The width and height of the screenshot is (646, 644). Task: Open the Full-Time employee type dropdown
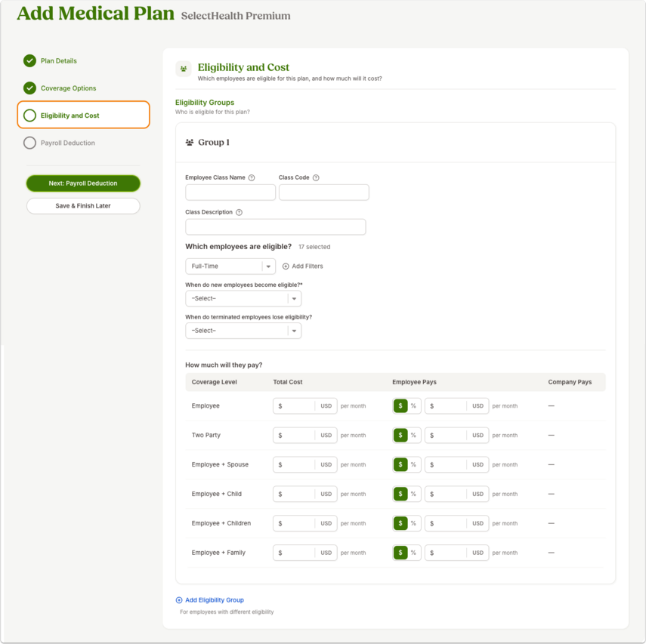[230, 267]
